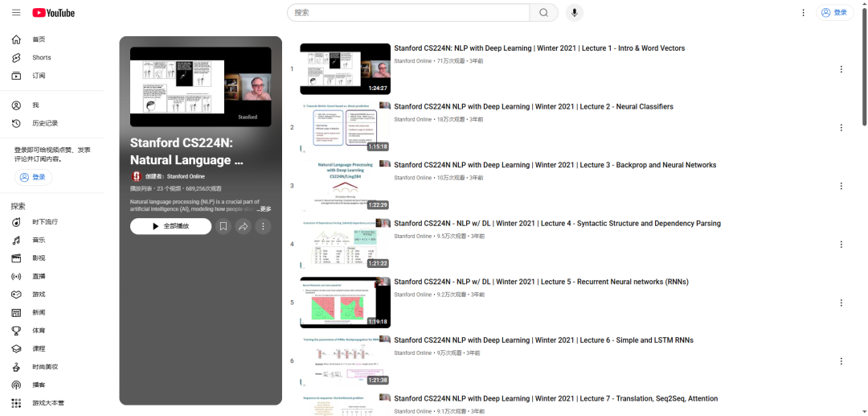Click Lecture 4 thumbnail
868x416 pixels.
coord(345,245)
